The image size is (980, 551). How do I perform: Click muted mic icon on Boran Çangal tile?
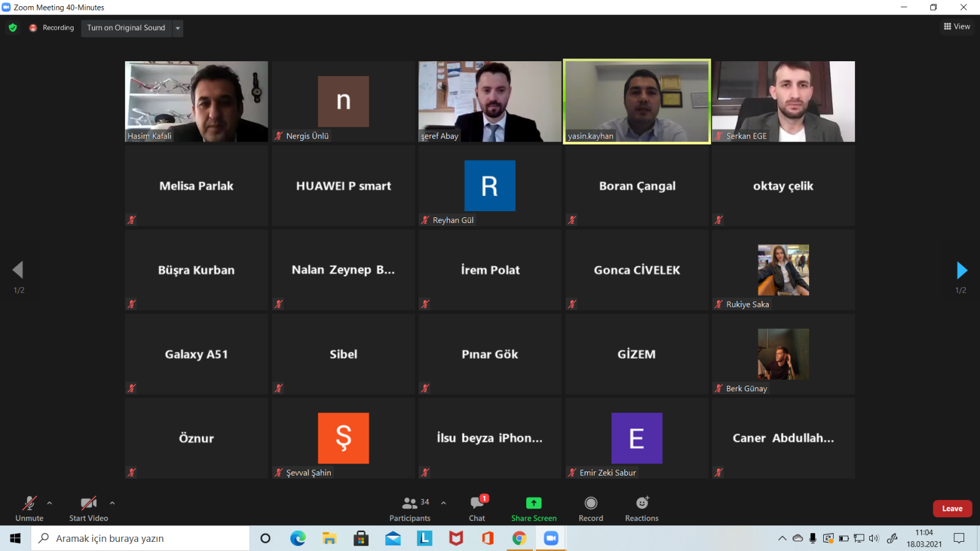point(572,220)
